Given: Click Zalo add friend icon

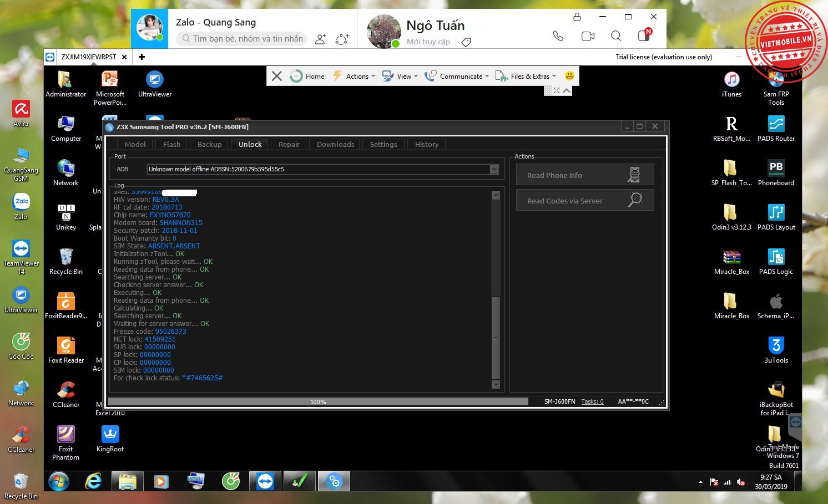Looking at the screenshot, I should [320, 39].
